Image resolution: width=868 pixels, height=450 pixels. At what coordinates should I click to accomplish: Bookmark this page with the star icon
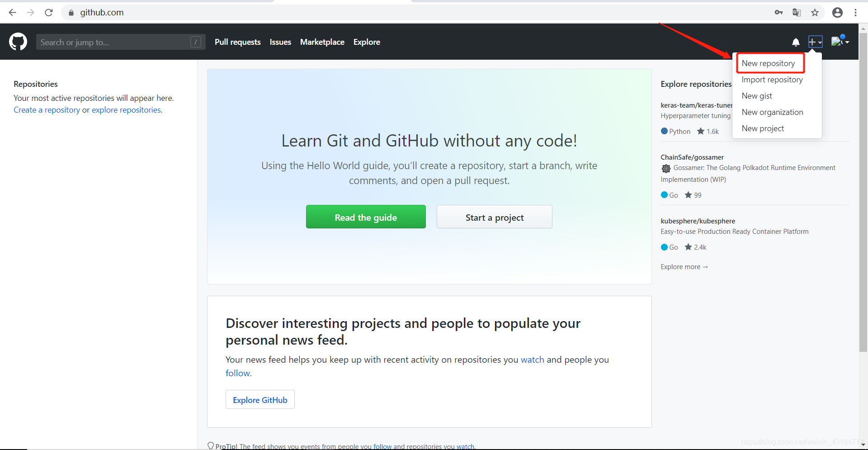pos(815,13)
